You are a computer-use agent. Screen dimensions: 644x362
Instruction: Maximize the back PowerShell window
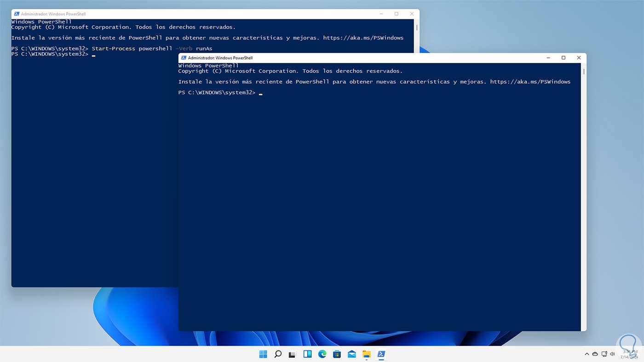(397, 14)
